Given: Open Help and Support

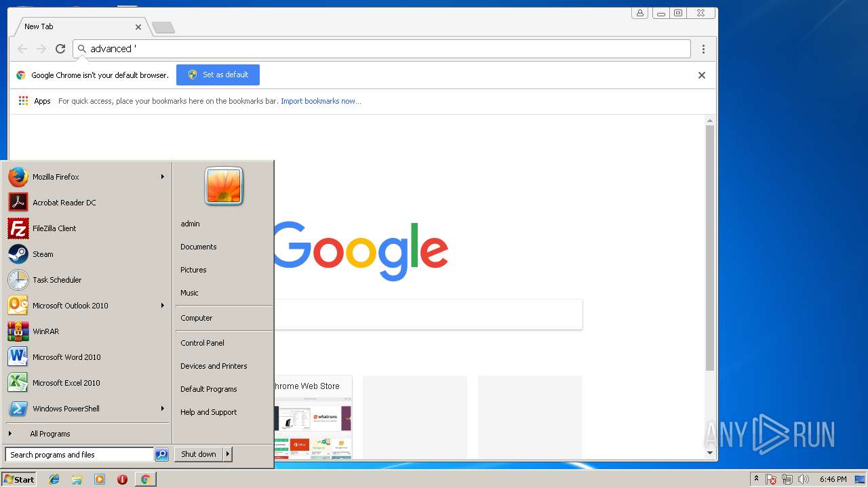Looking at the screenshot, I should coord(208,412).
